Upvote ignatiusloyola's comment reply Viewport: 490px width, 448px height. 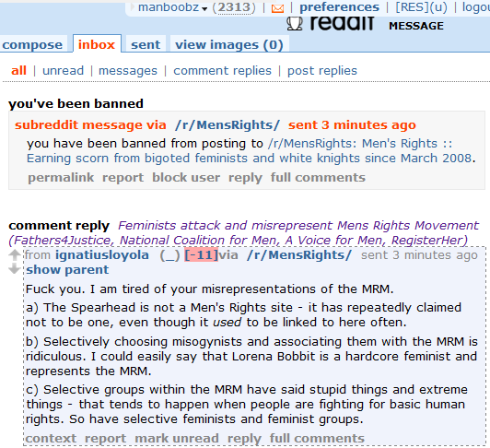(15, 255)
